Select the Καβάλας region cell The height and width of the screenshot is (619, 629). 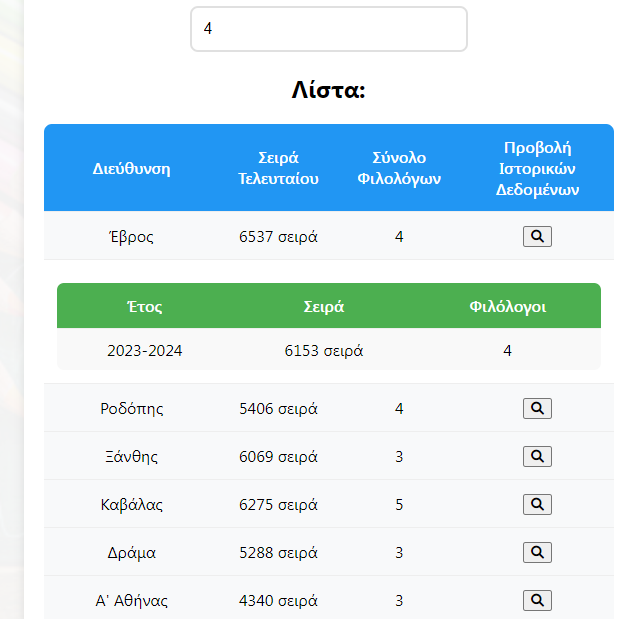pyautogui.click(x=132, y=504)
